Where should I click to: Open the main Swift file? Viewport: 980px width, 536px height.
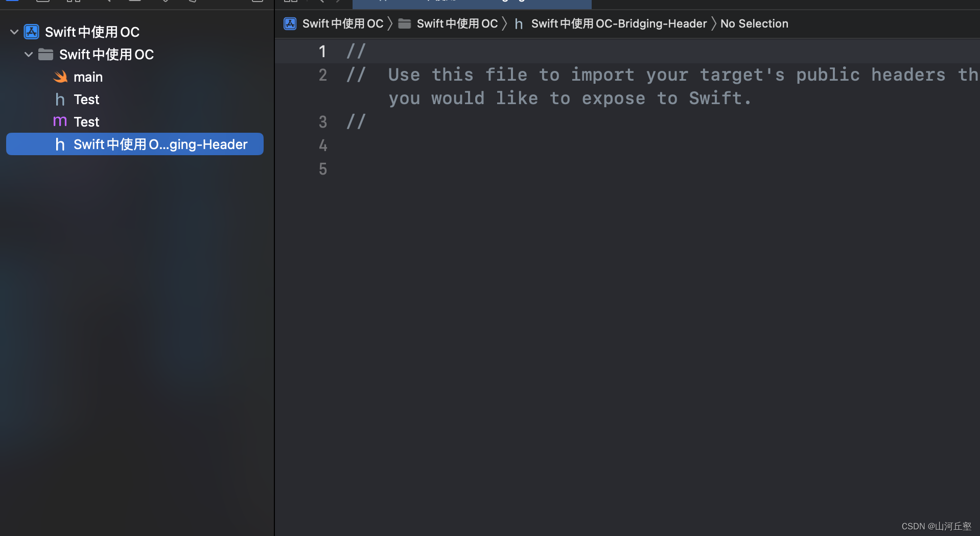tap(88, 77)
